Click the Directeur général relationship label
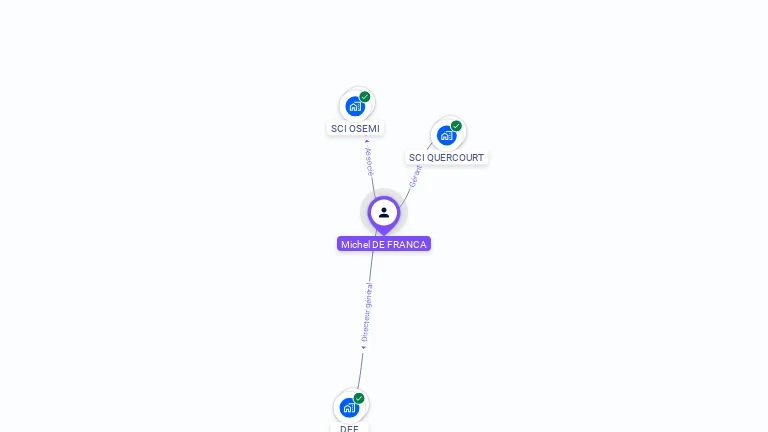 click(x=367, y=312)
